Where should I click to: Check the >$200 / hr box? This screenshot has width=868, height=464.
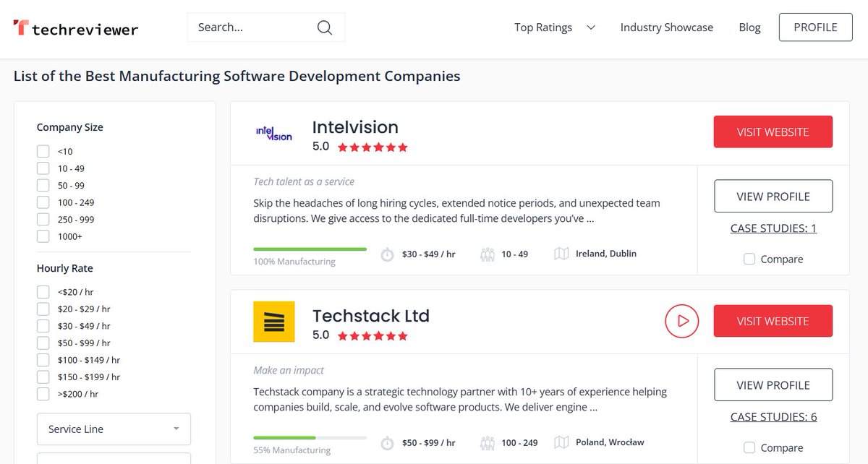(x=43, y=394)
